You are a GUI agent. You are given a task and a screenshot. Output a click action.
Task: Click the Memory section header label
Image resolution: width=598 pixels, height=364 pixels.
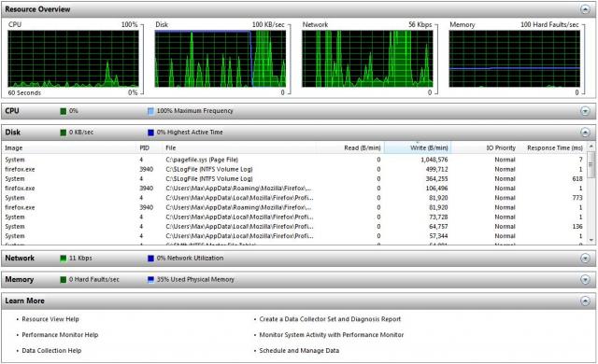click(x=19, y=279)
